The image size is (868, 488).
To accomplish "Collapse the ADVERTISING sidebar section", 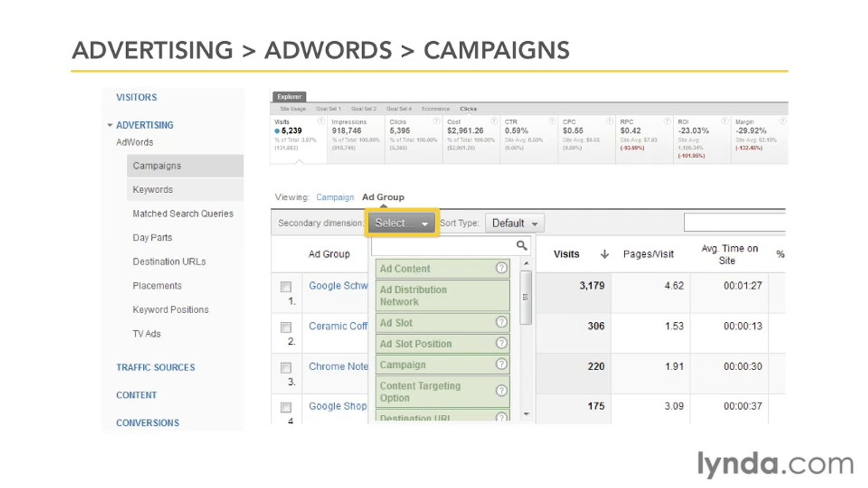I will [x=110, y=125].
